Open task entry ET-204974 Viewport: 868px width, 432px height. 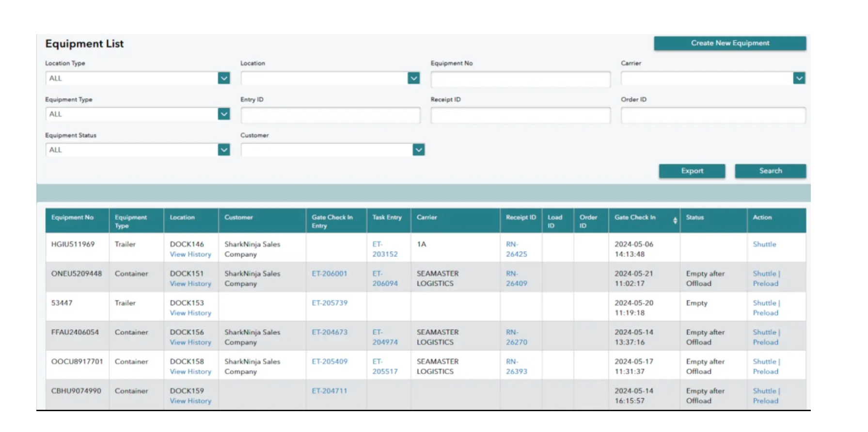385,337
